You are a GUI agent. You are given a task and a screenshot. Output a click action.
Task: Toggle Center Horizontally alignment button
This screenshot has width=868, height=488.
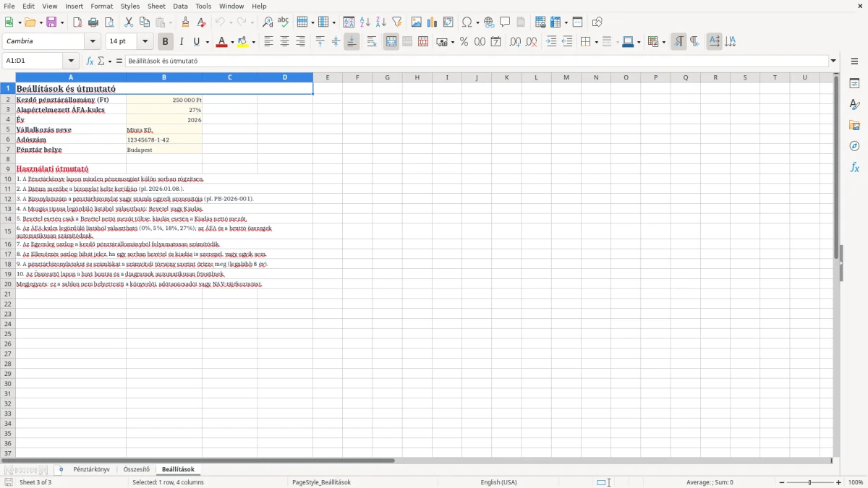[284, 42]
